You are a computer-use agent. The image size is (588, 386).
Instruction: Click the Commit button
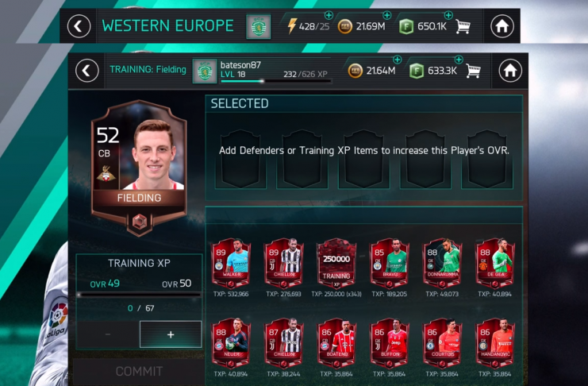coord(139,372)
